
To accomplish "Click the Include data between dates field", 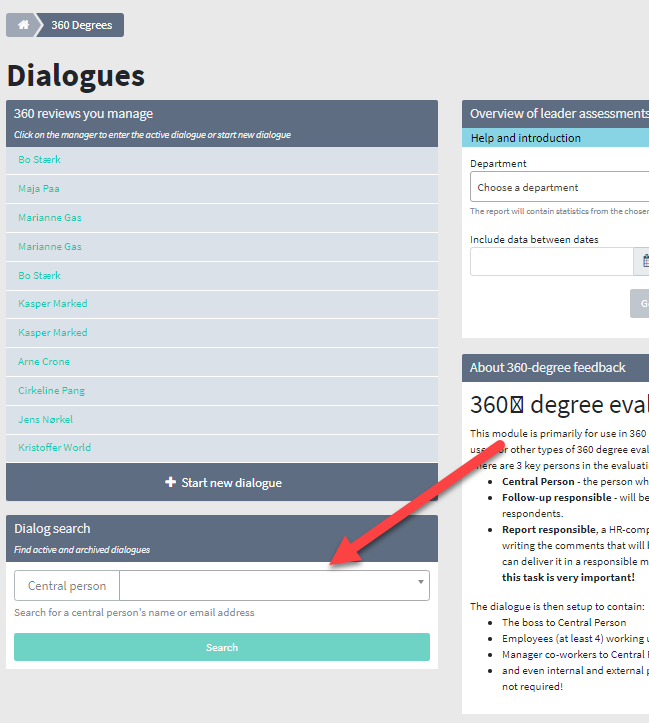I will pos(550,262).
